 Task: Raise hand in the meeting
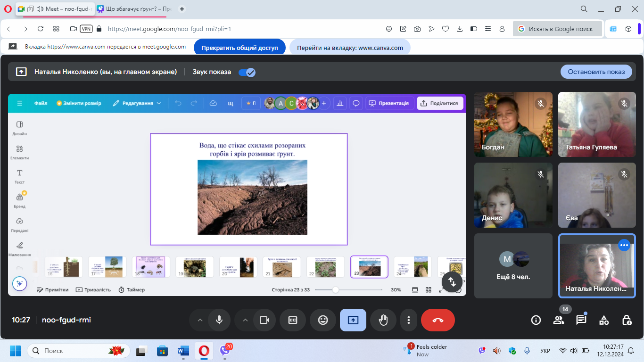click(x=383, y=320)
